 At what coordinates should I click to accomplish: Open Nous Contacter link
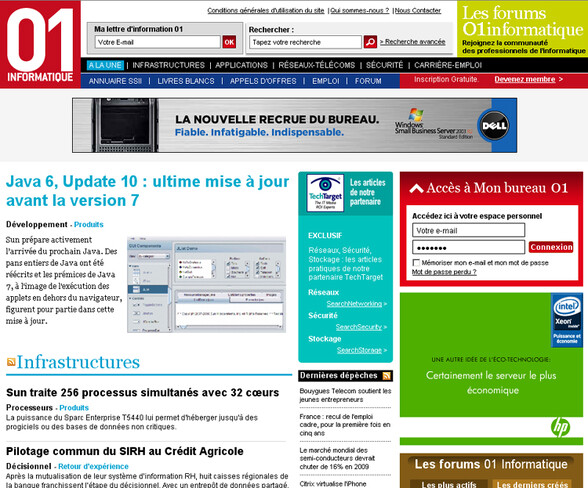tap(418, 11)
